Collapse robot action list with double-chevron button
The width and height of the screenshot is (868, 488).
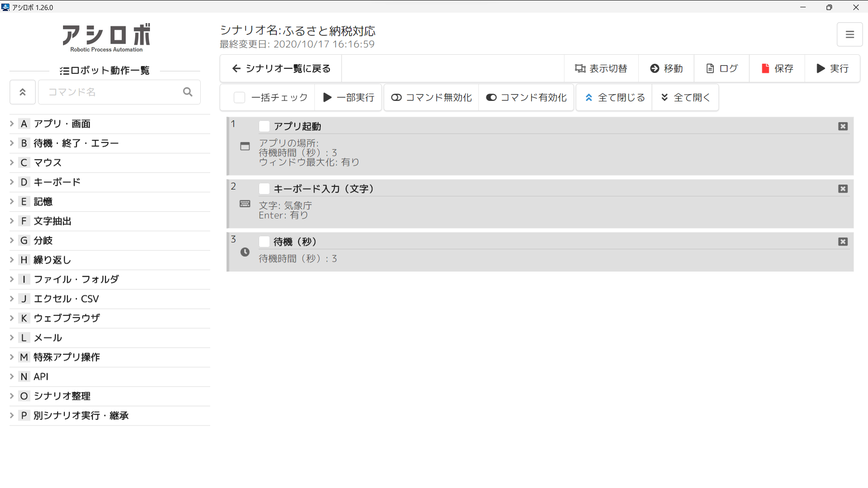pos(22,92)
